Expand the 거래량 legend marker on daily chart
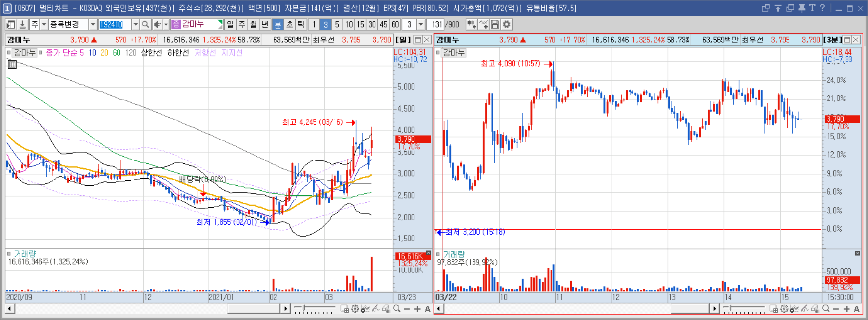868x320 pixels. point(9,254)
